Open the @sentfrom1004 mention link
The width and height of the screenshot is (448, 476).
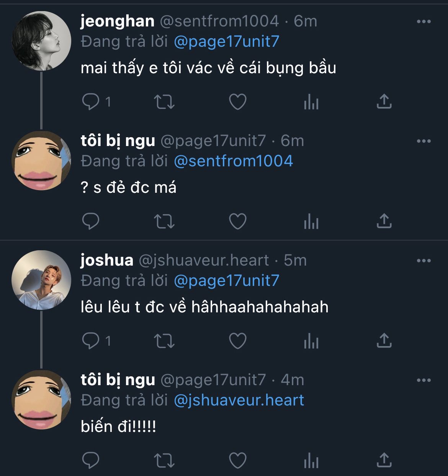pos(233,161)
